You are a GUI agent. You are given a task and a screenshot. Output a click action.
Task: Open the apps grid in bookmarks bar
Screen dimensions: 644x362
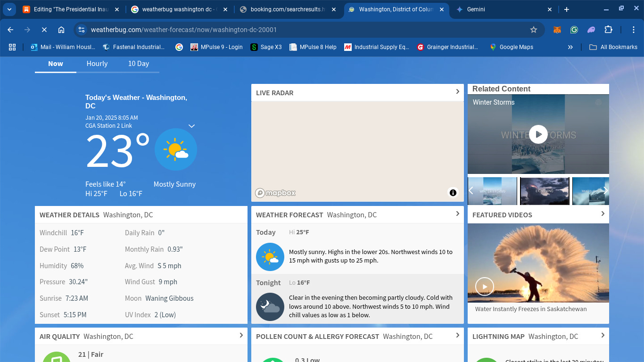pos(12,47)
